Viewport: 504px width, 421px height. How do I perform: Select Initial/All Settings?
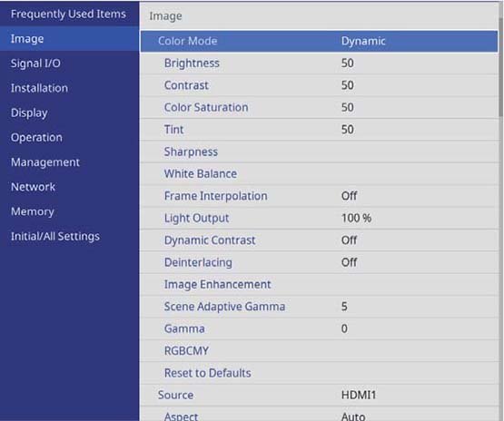click(55, 236)
